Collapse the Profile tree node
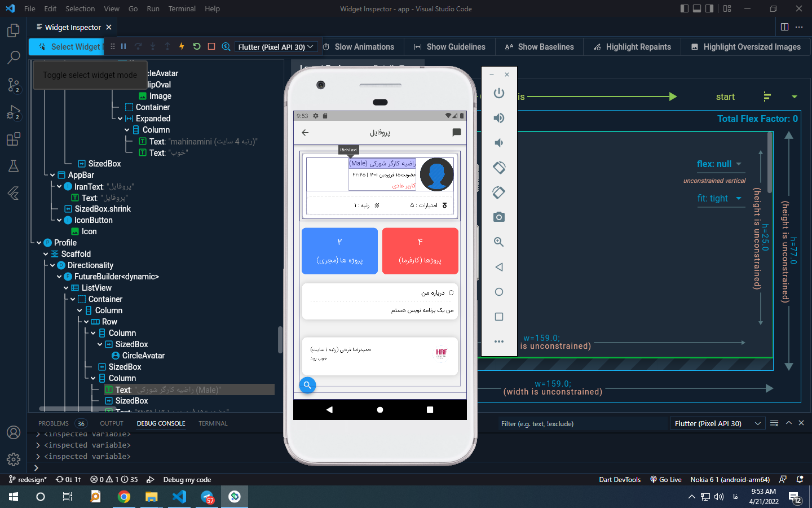 (38, 243)
